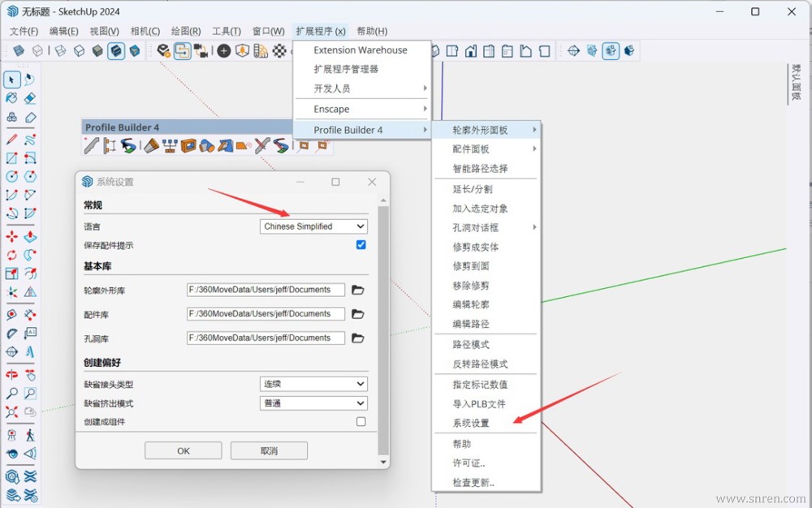Expand the 配件面板 submenu

486,149
